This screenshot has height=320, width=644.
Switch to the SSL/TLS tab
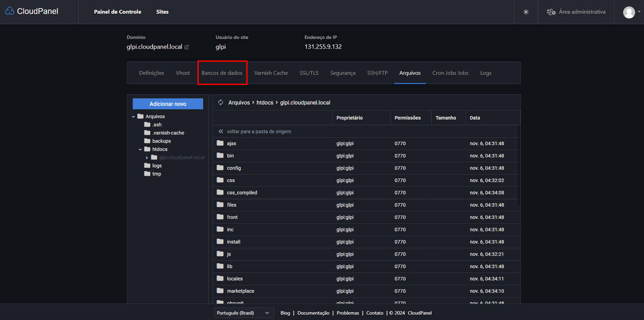point(309,73)
